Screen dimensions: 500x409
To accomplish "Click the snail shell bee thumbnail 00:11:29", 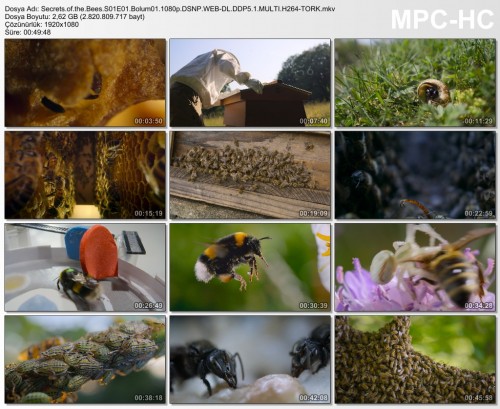I will pyautogui.click(x=415, y=83).
